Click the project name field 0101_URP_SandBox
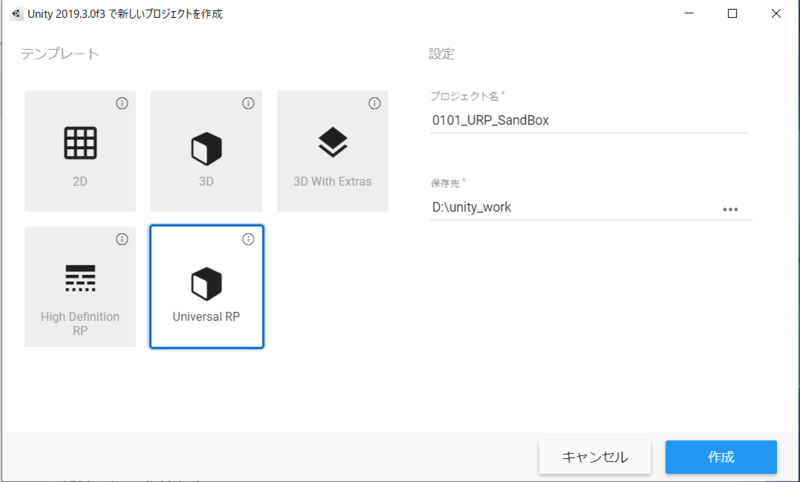800x482 pixels. click(x=589, y=120)
